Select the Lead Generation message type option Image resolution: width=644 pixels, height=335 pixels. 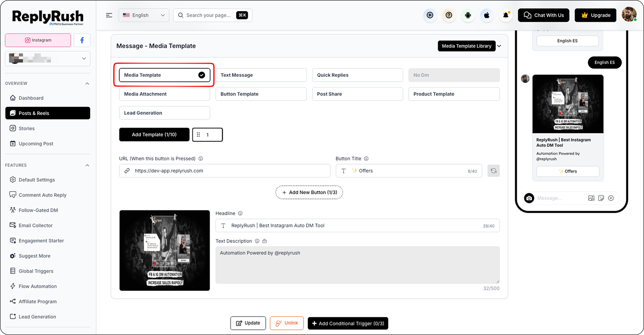click(164, 113)
